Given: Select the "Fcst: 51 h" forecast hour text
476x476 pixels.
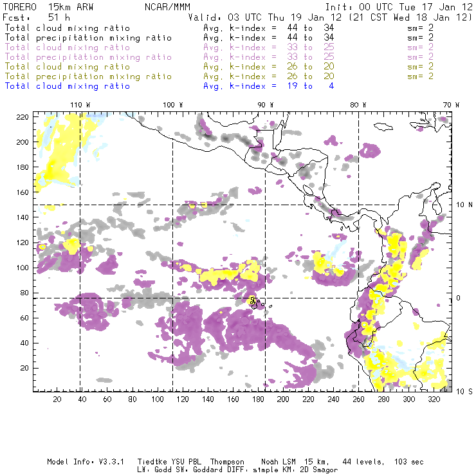Looking at the screenshot, I should click(x=36, y=17).
